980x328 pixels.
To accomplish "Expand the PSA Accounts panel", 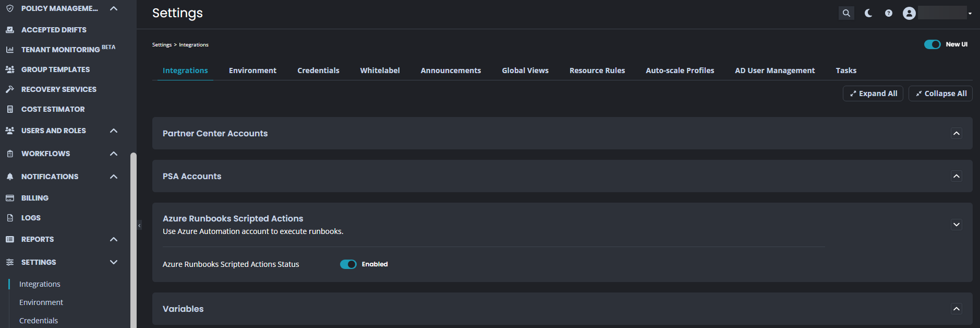I will click(x=956, y=176).
